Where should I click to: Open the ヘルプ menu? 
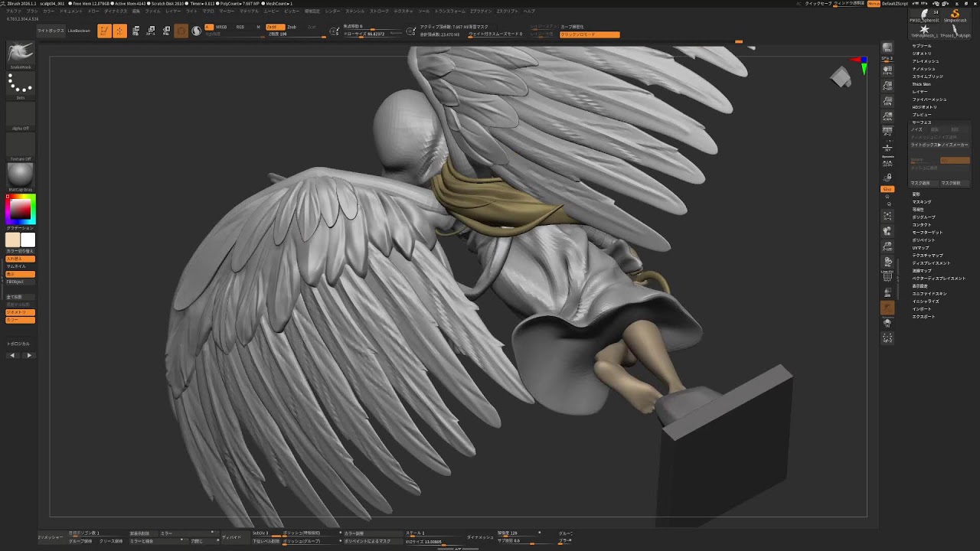coord(529,11)
